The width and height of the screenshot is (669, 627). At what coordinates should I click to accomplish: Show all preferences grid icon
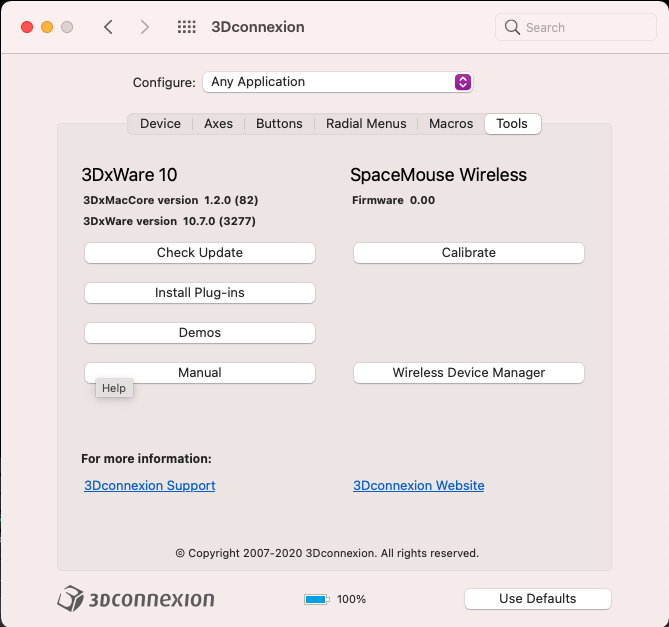(x=186, y=27)
